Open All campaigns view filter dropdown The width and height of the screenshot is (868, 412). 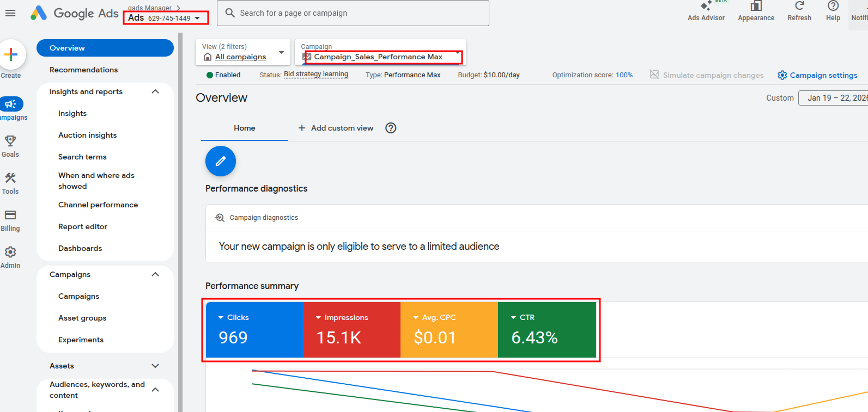tap(243, 52)
